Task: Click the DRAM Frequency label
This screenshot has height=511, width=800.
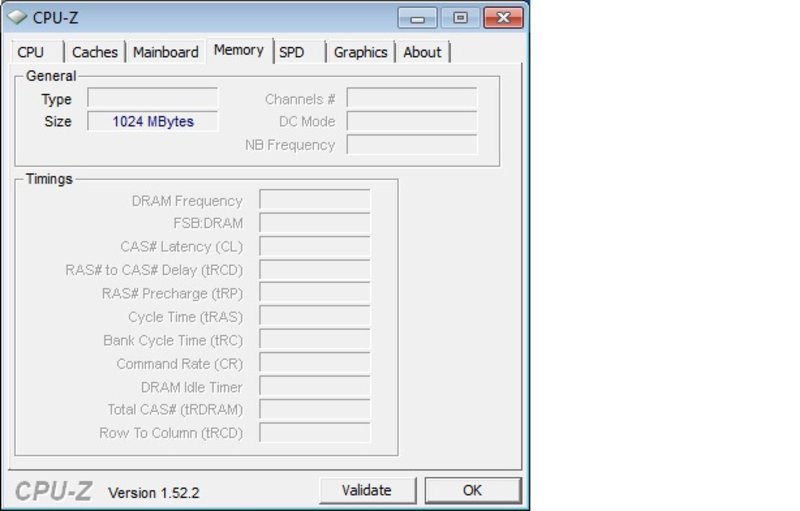Action: (x=187, y=201)
